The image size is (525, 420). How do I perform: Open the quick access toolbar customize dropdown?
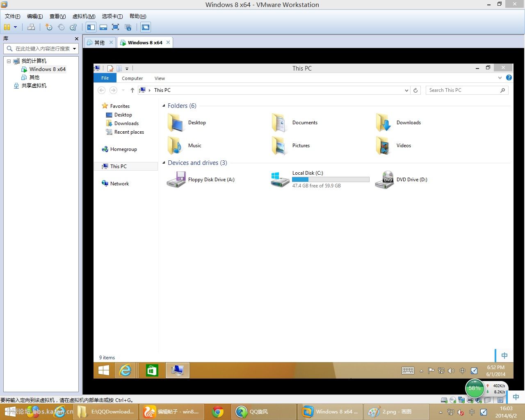click(x=127, y=69)
